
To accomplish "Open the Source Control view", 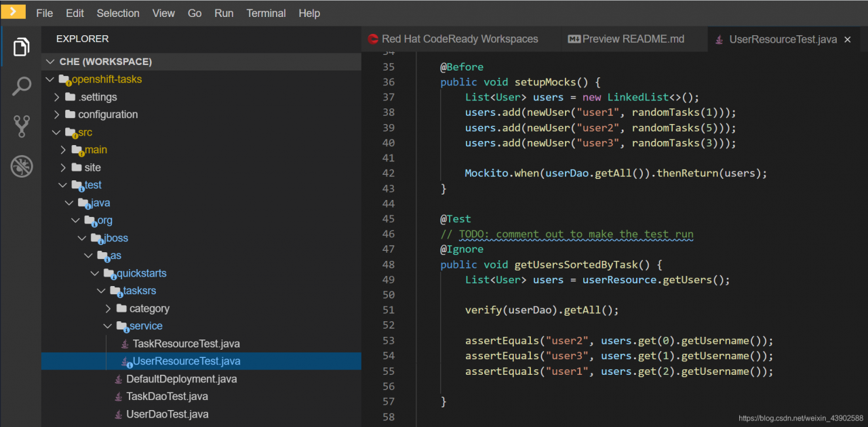I will click(21, 126).
